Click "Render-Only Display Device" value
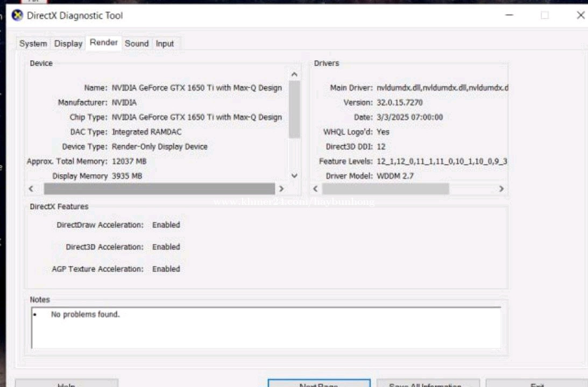Screen dimensions: 588x387 click(x=160, y=147)
